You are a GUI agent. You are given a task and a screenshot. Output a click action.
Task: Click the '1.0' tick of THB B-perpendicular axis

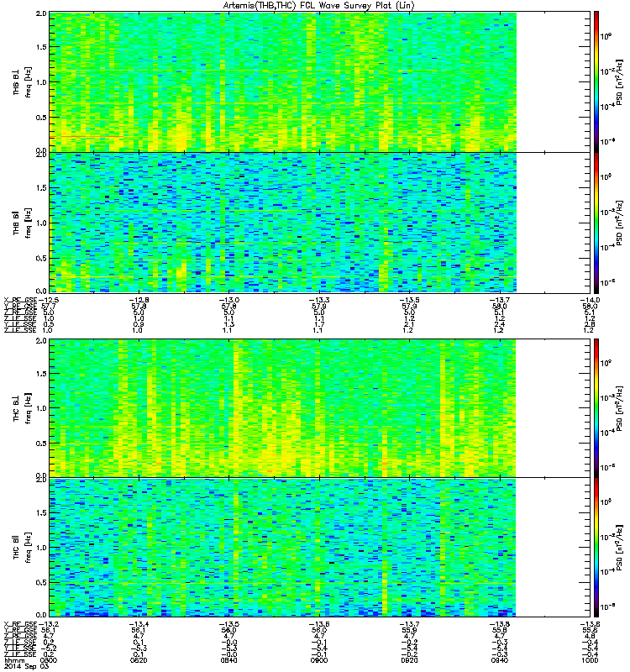pos(41,82)
